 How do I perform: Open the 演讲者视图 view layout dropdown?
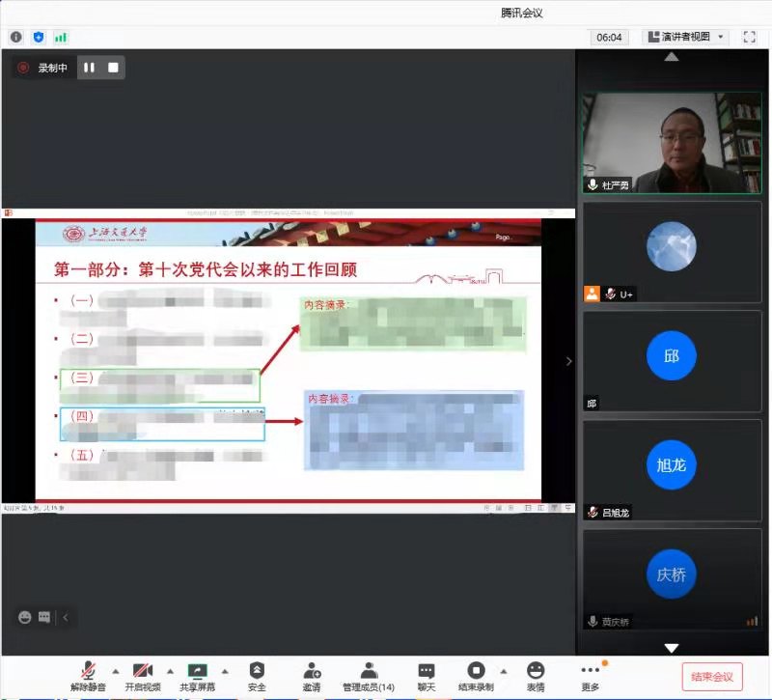pyautogui.click(x=685, y=37)
